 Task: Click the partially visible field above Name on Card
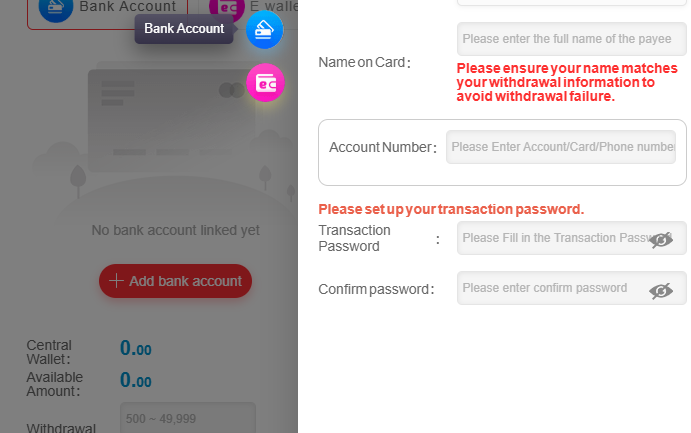572,3
